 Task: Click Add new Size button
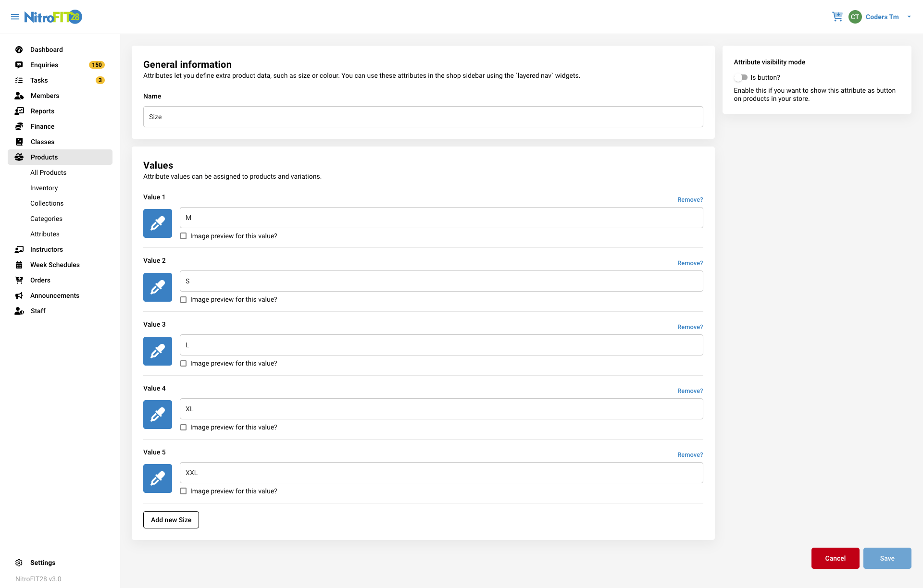(x=171, y=520)
